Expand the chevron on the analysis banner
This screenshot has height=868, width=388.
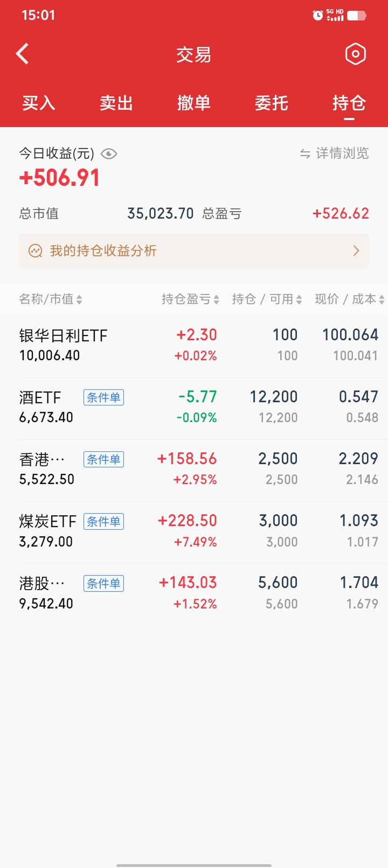356,251
